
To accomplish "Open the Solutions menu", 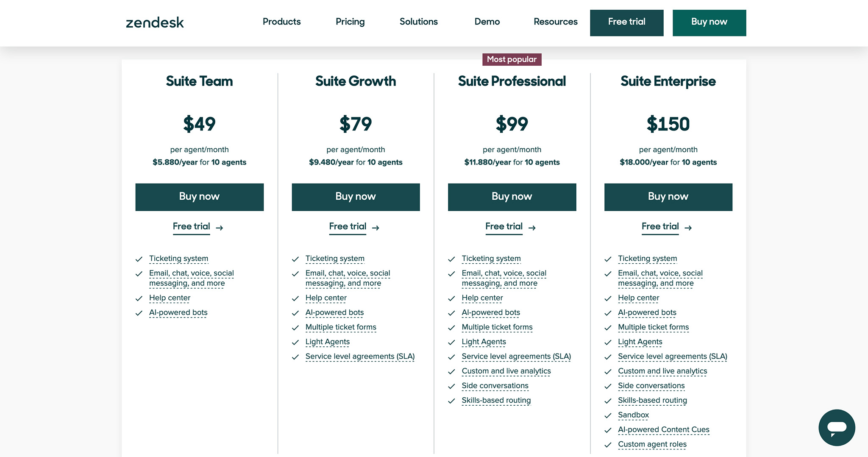I will [x=418, y=22].
